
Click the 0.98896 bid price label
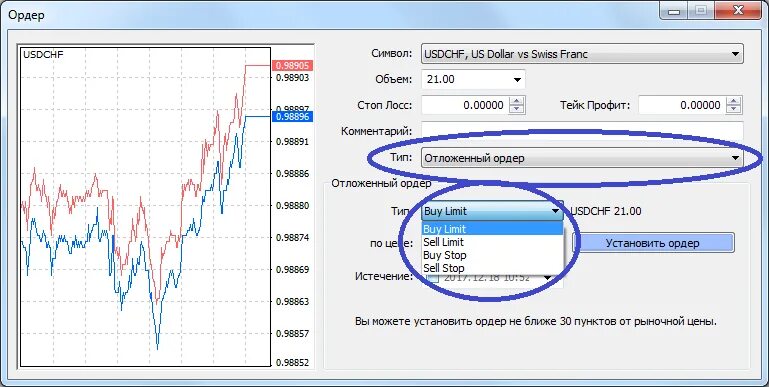coord(292,117)
